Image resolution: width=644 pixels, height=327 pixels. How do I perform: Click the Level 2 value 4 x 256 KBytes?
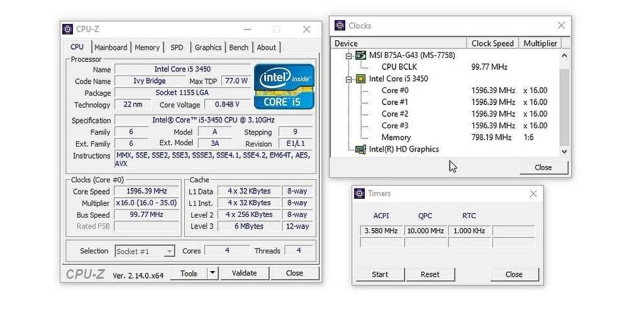(x=249, y=214)
